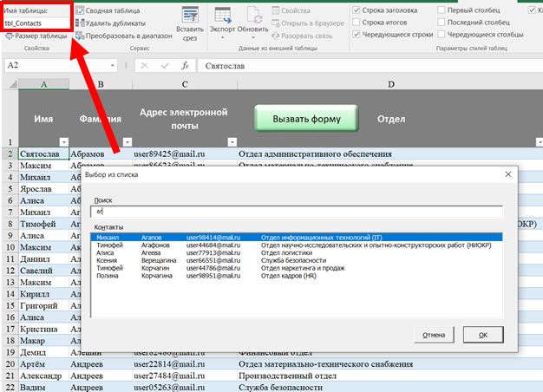Click email cell user22814@mail.ru
Image resolution: width=543 pixels, height=392 pixels.
pos(185,364)
